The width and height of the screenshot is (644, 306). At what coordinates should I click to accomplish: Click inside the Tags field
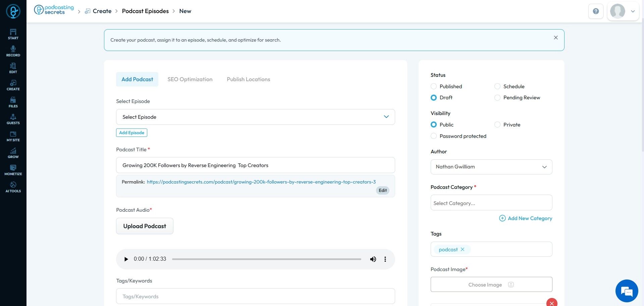491,249
